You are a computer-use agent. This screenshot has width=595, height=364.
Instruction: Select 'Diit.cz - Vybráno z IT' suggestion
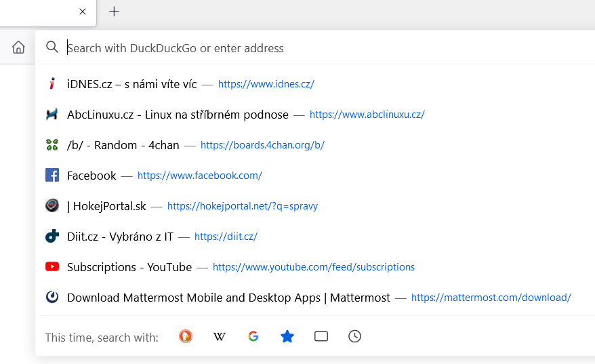120,237
